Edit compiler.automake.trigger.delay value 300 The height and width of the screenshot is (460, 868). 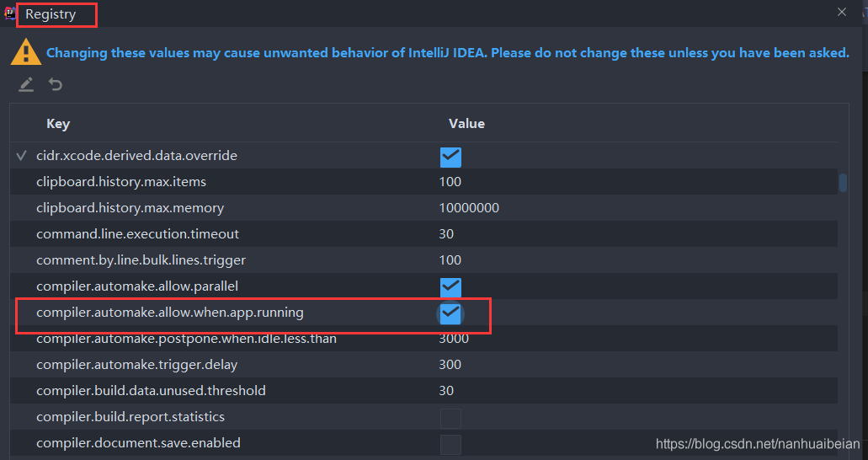[450, 366]
